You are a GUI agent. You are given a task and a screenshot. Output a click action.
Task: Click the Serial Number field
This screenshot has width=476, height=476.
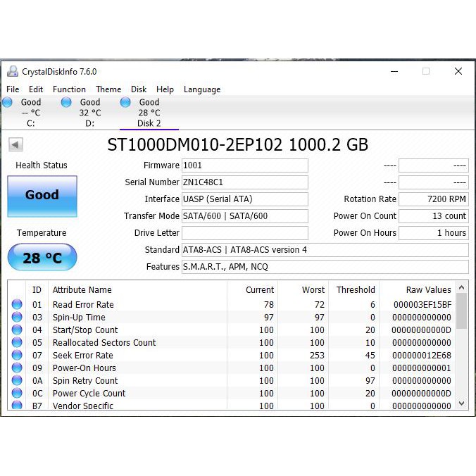pos(244,182)
